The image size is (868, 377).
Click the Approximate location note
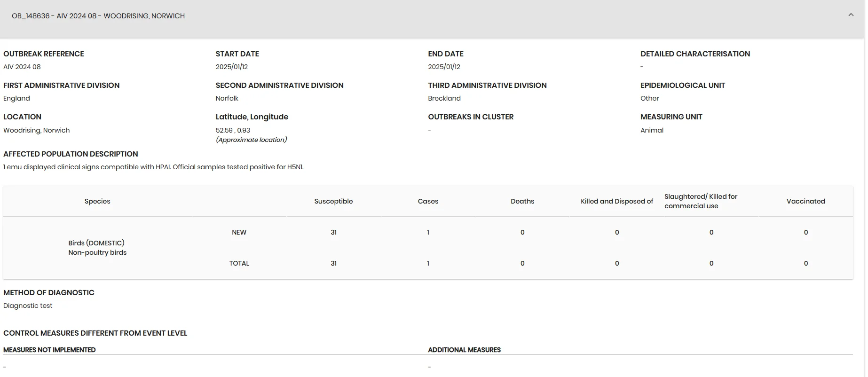tap(252, 140)
